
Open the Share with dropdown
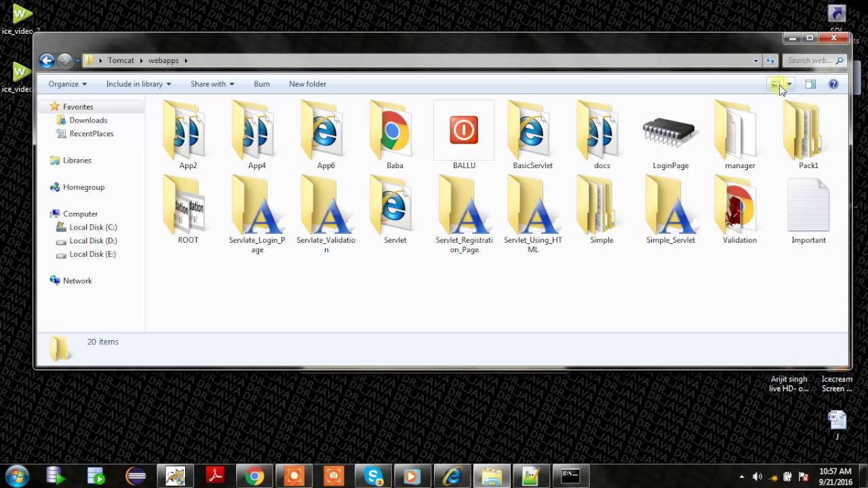click(212, 84)
